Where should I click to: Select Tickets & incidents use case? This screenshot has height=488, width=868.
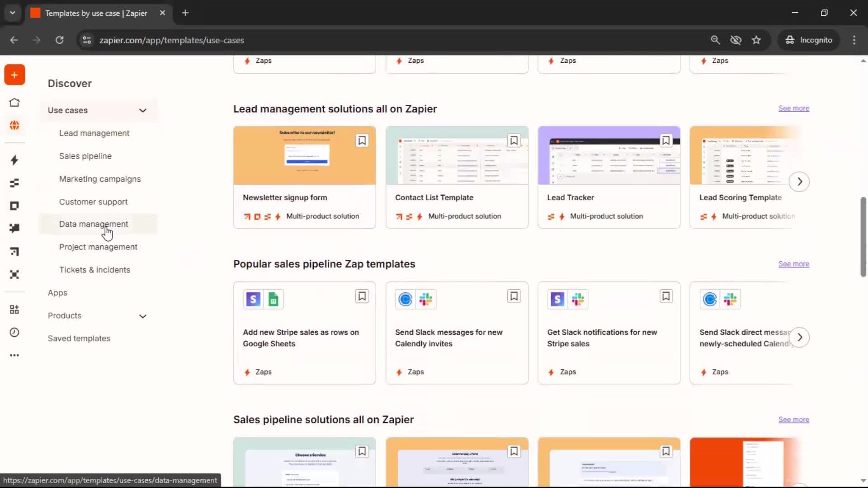pos(94,270)
